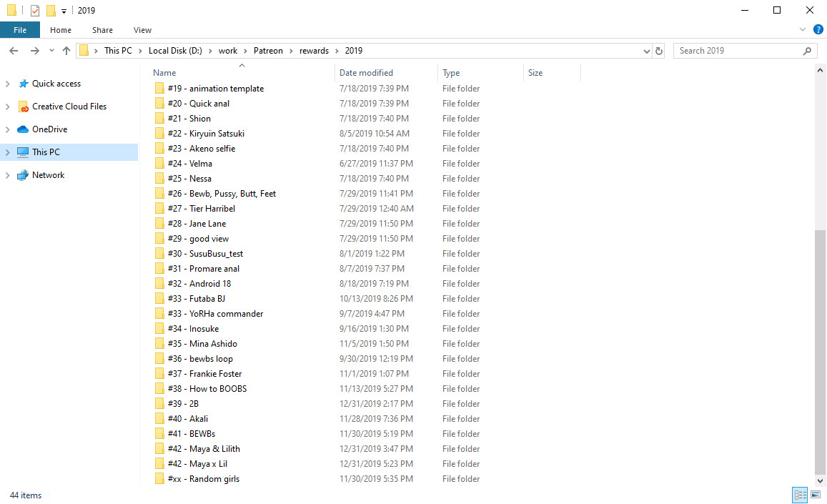Click folder icon of '#42 - Maya & Lilith'
This screenshot has width=827, height=504.
[x=159, y=448]
